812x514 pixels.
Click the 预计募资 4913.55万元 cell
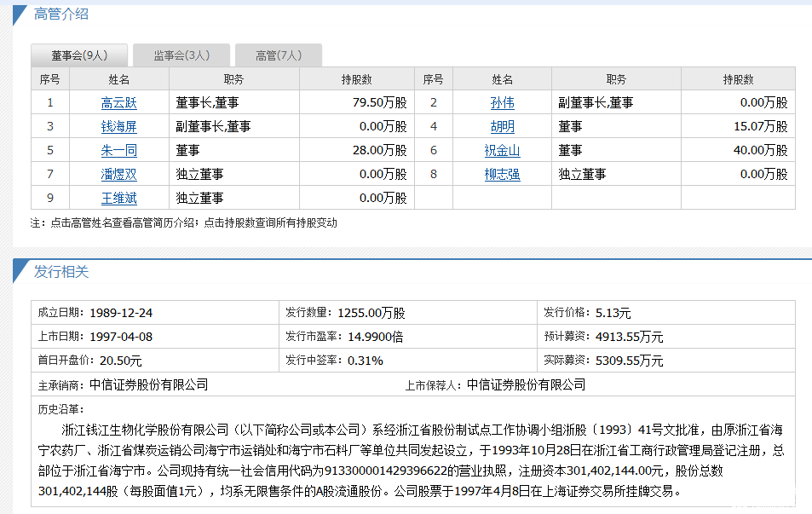click(666, 337)
